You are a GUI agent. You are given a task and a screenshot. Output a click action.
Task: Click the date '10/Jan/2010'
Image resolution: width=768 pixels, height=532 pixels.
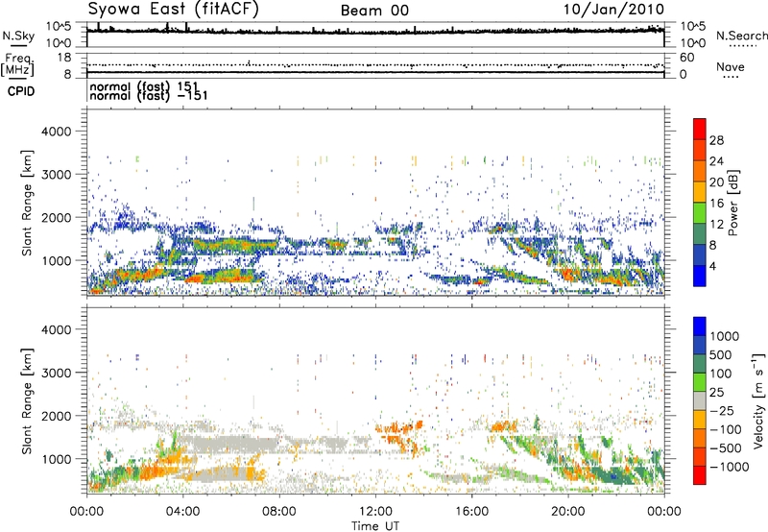[613, 10]
